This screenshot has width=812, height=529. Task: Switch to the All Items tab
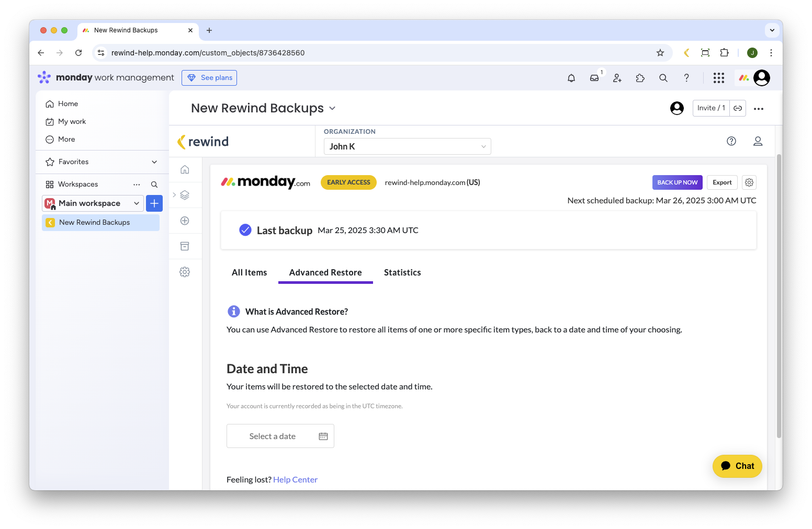(x=250, y=273)
